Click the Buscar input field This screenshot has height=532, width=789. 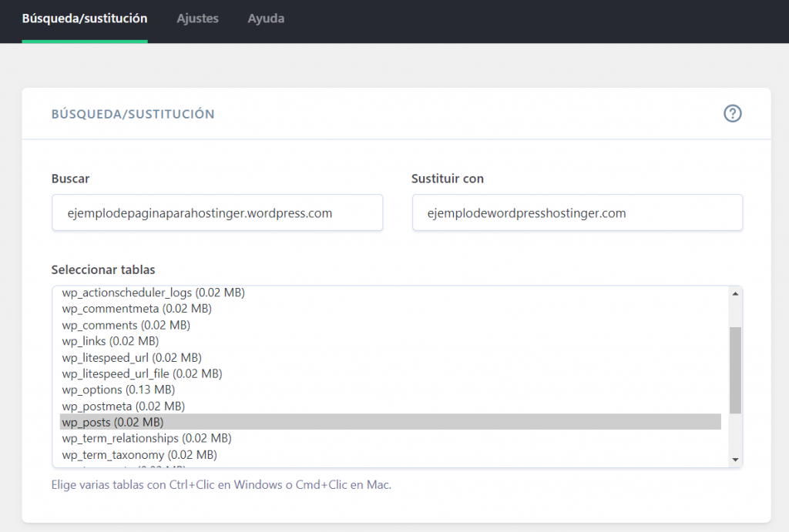point(217,212)
